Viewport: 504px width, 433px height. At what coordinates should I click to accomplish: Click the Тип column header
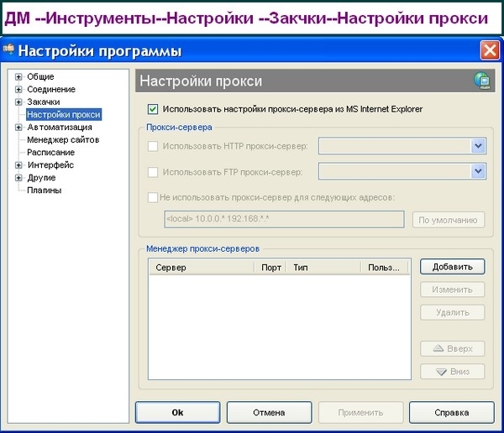(x=323, y=268)
